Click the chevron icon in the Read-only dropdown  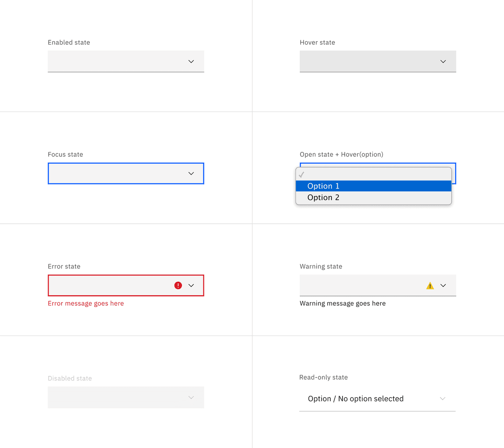point(442,399)
